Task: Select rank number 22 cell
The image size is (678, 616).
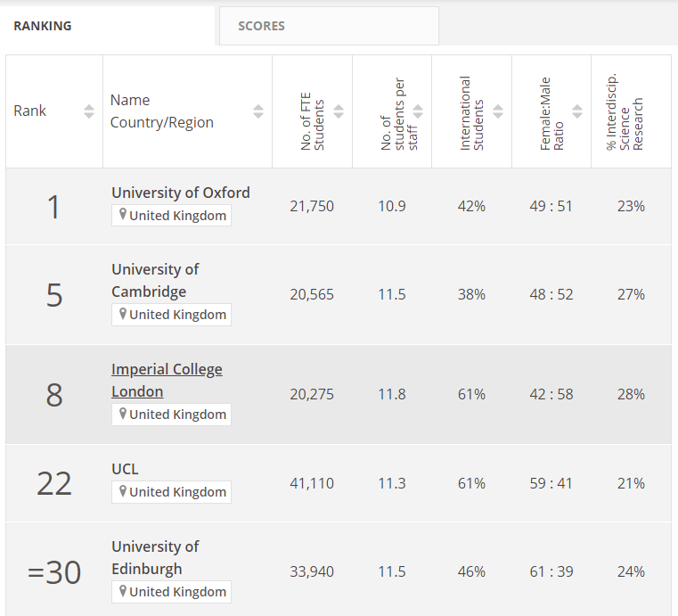Action: coord(54,484)
